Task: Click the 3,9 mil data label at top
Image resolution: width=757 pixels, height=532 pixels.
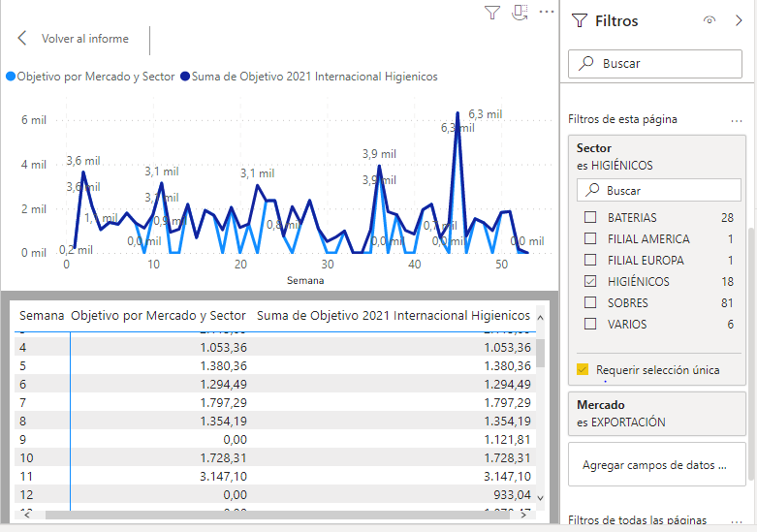Action: click(x=379, y=154)
